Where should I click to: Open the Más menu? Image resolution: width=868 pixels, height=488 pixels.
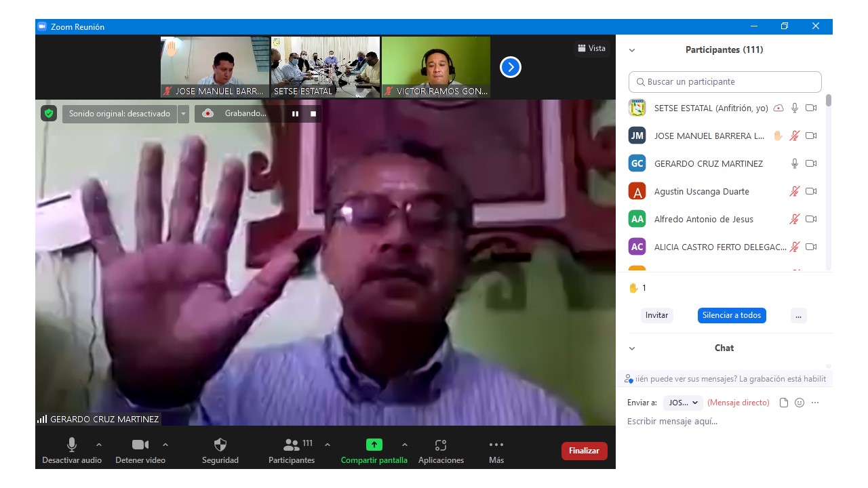coord(496,450)
